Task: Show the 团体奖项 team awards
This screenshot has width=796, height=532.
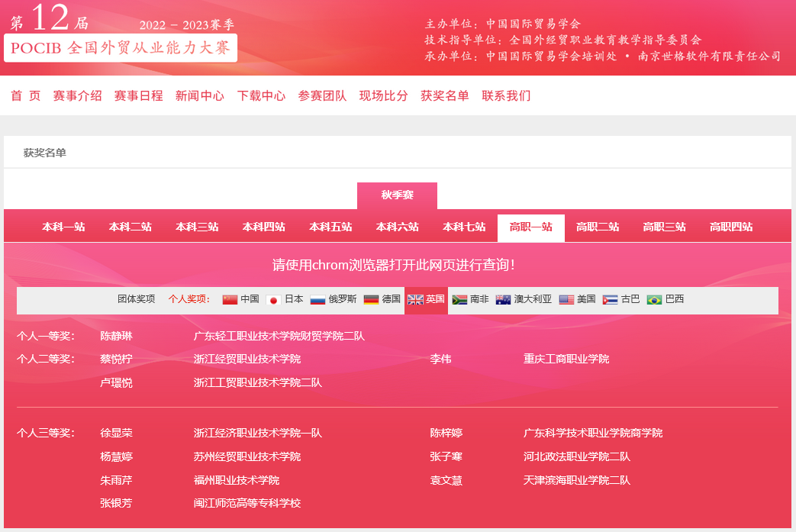Action: pos(137,300)
